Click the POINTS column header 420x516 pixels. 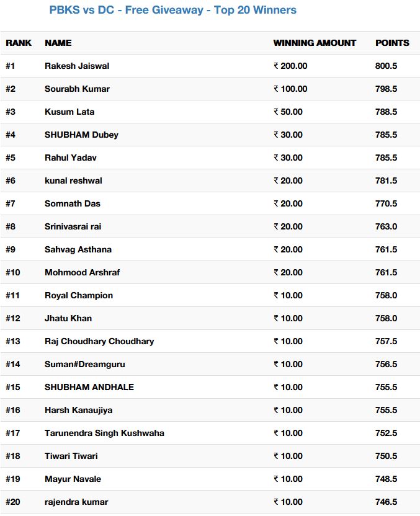(392, 43)
